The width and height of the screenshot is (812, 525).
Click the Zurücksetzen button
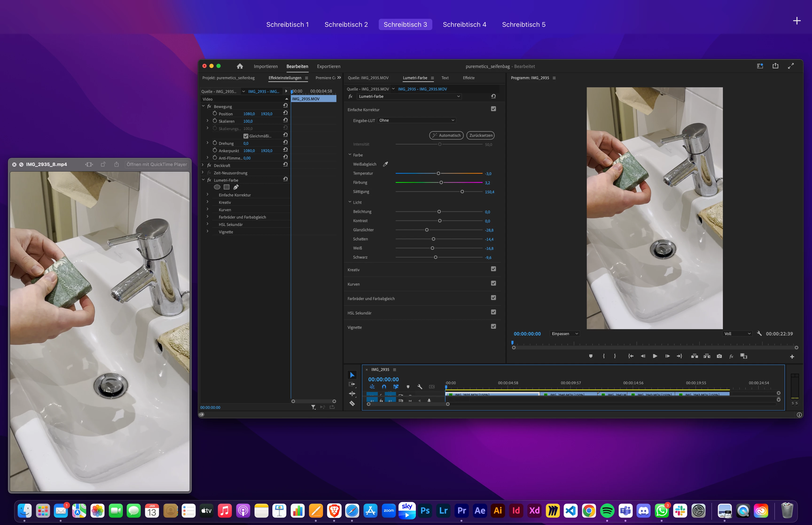(480, 135)
